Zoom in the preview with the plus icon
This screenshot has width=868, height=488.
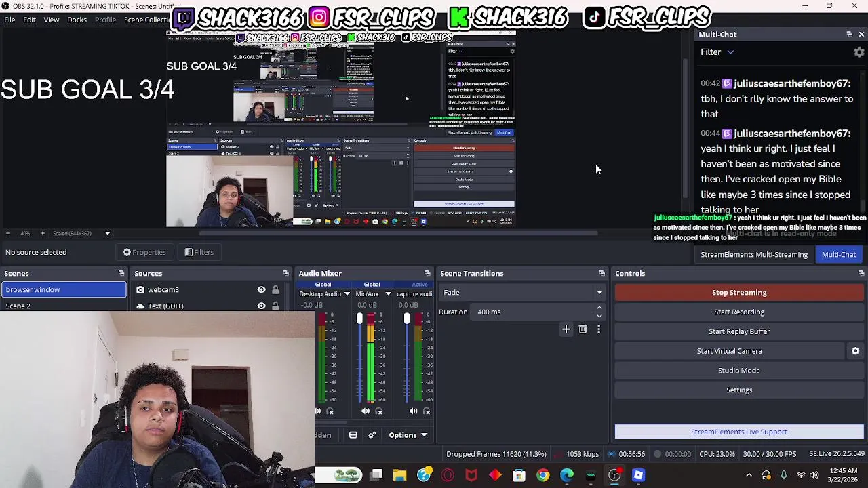pos(42,233)
